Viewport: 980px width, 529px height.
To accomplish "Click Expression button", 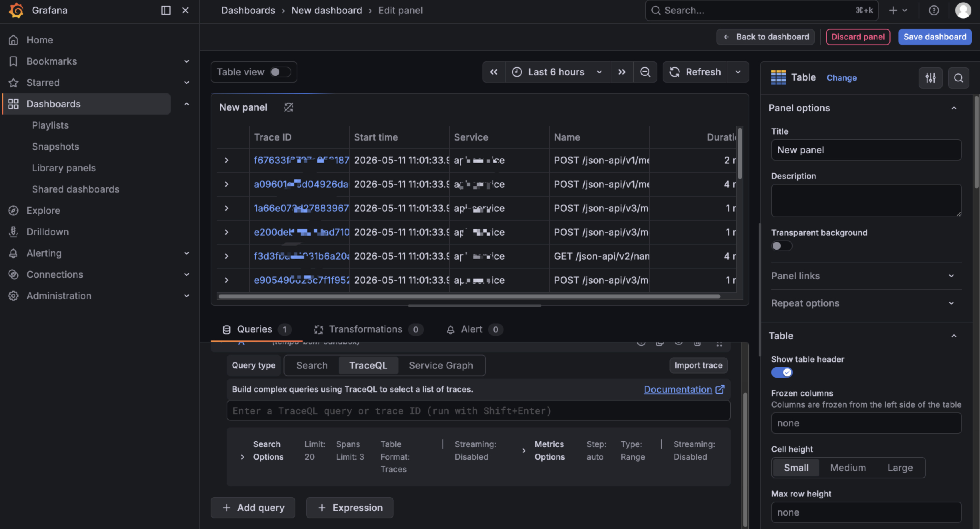I will [x=350, y=508].
